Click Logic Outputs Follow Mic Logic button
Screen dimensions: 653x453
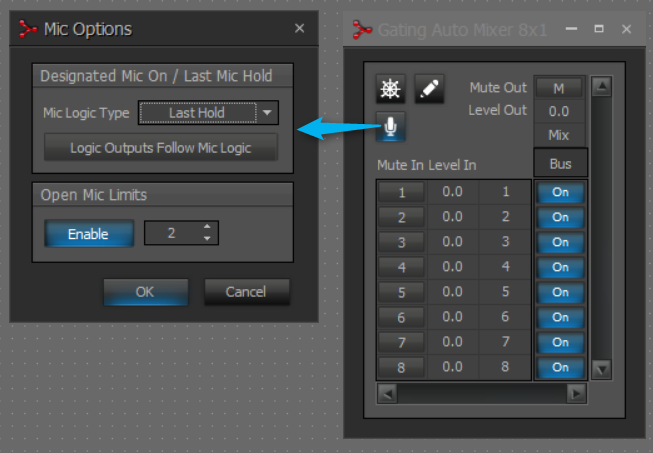(160, 148)
